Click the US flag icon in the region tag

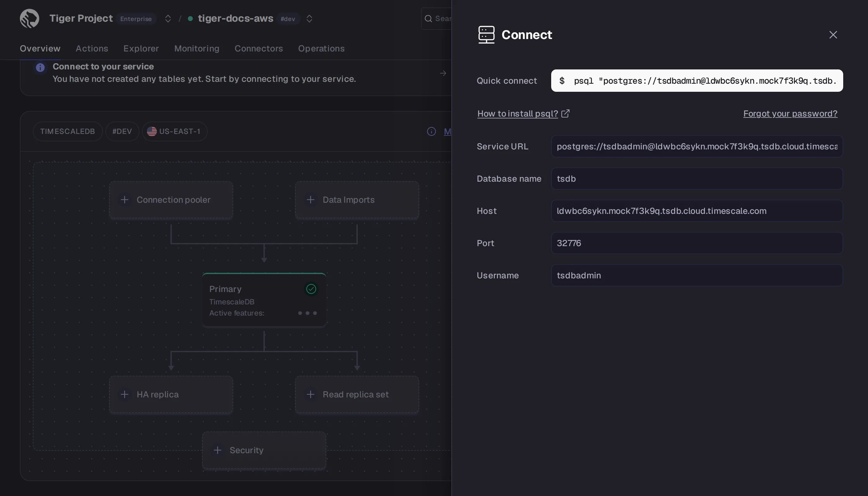point(152,131)
